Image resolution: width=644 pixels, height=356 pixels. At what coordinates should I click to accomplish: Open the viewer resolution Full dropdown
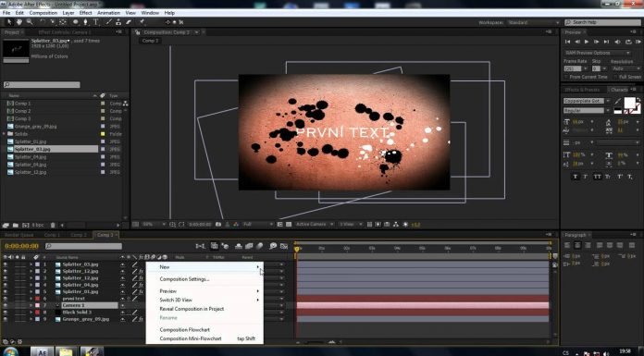(x=258, y=225)
